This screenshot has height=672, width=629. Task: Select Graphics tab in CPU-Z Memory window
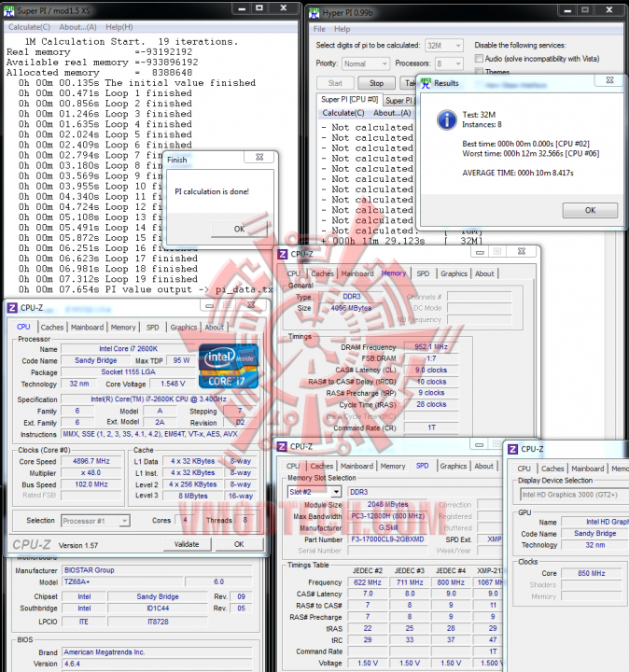[x=454, y=273]
